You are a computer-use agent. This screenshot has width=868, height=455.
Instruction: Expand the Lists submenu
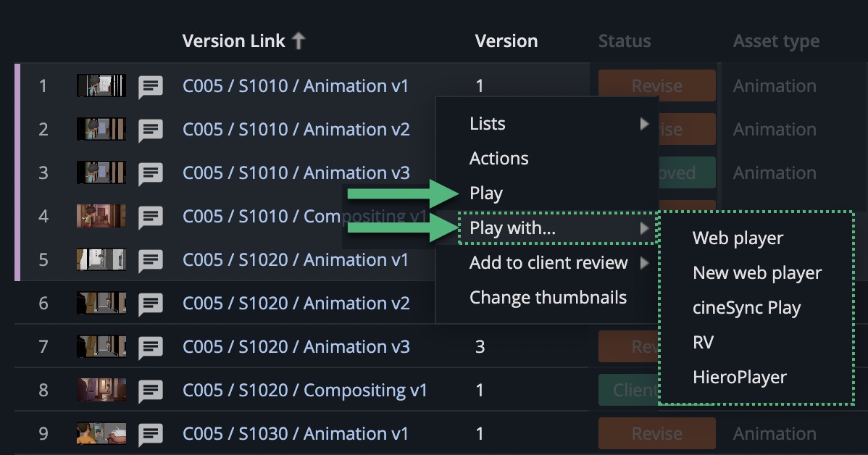[644, 124]
